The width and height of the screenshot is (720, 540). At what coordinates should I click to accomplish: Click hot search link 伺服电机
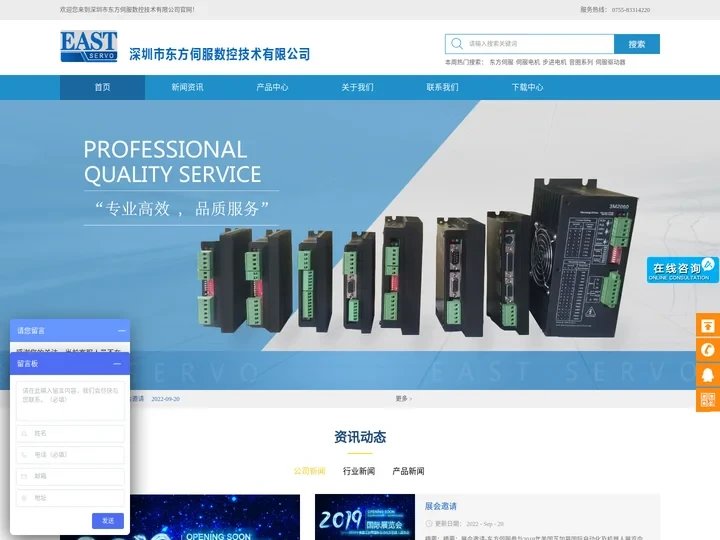click(x=528, y=62)
